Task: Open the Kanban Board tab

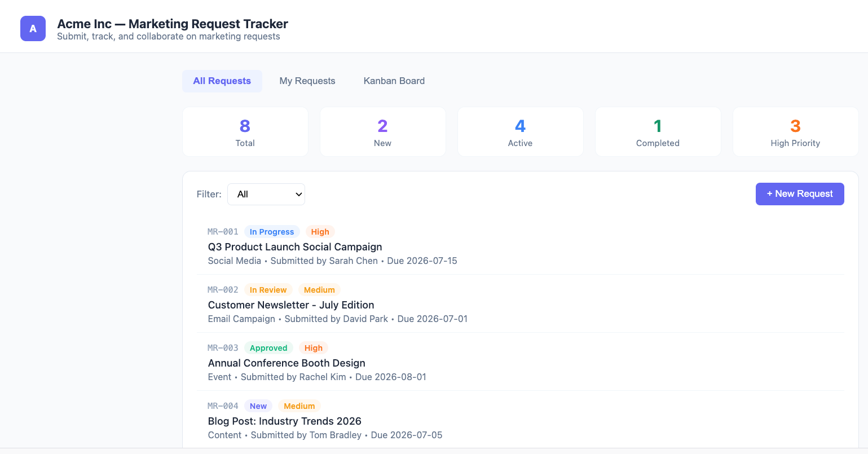Action: [x=394, y=81]
